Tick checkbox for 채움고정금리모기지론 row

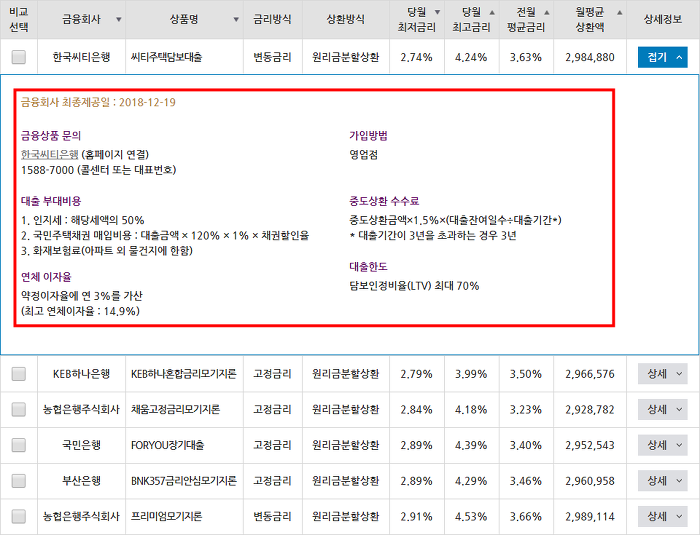[x=19, y=410]
